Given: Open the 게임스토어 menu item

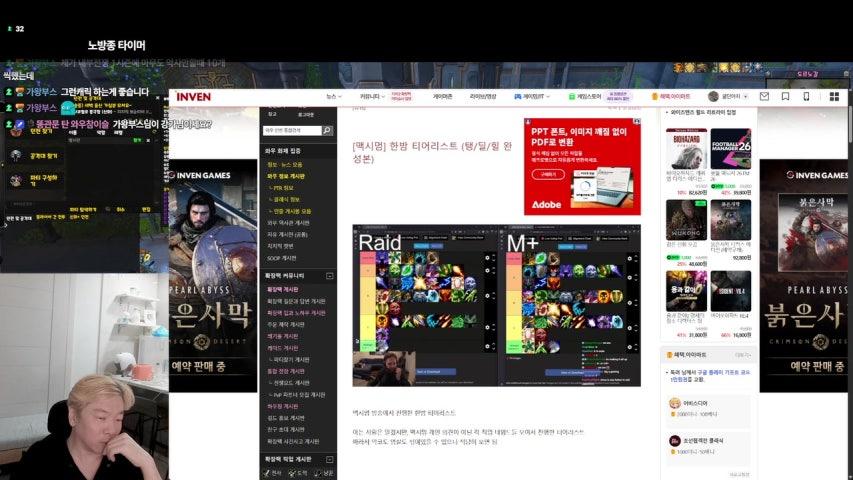Looking at the screenshot, I should [x=585, y=96].
